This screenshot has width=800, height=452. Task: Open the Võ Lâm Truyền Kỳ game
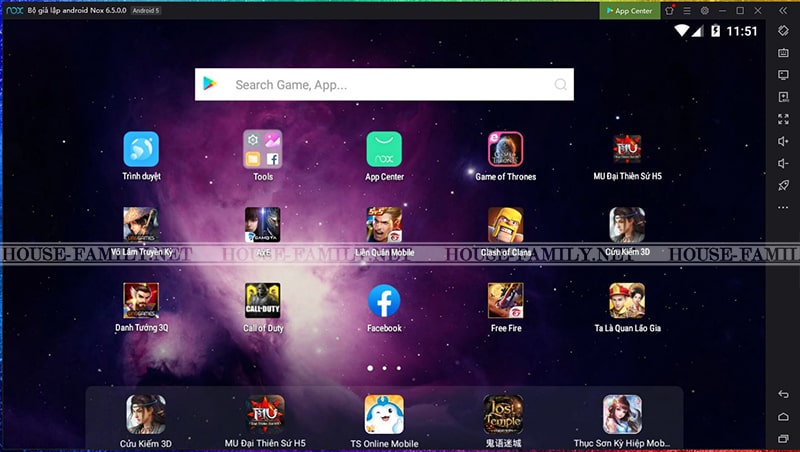tap(141, 224)
